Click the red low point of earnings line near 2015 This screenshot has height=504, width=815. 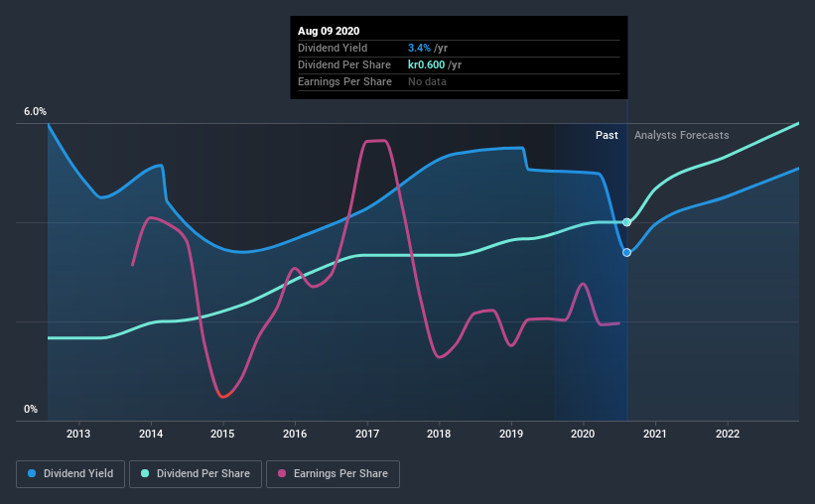223,397
